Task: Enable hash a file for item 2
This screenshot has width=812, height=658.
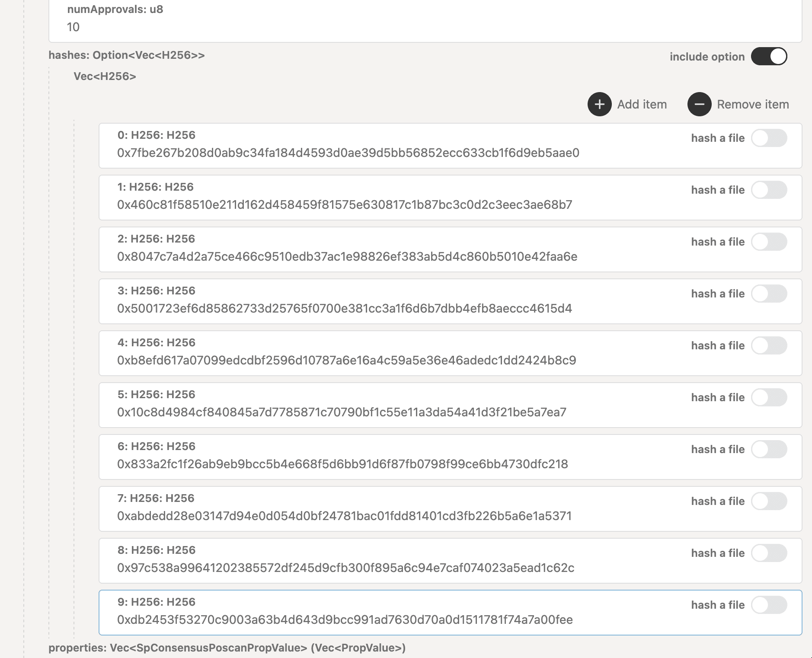Action: pos(769,242)
